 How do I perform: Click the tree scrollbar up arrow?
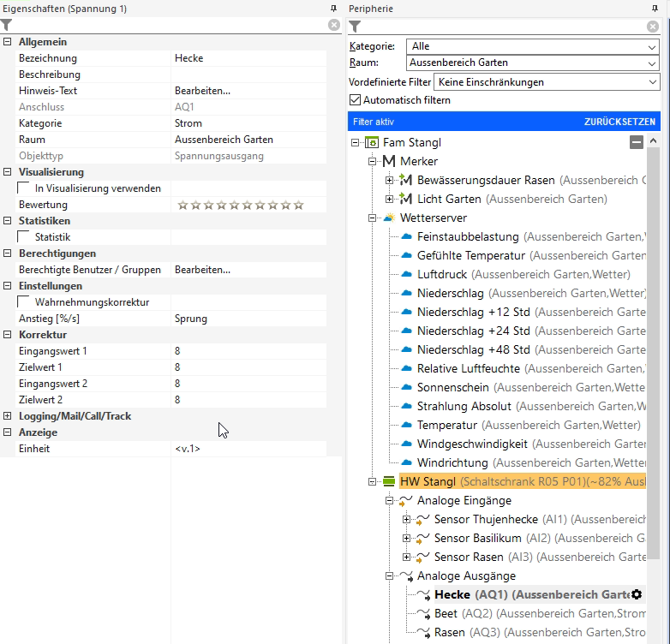(x=654, y=140)
